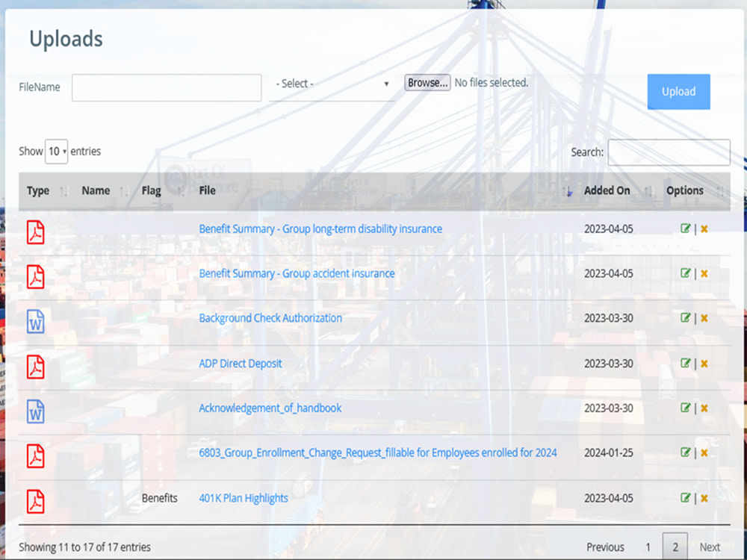
Task: Open the ADP Direct Deposit file
Action: (x=240, y=364)
